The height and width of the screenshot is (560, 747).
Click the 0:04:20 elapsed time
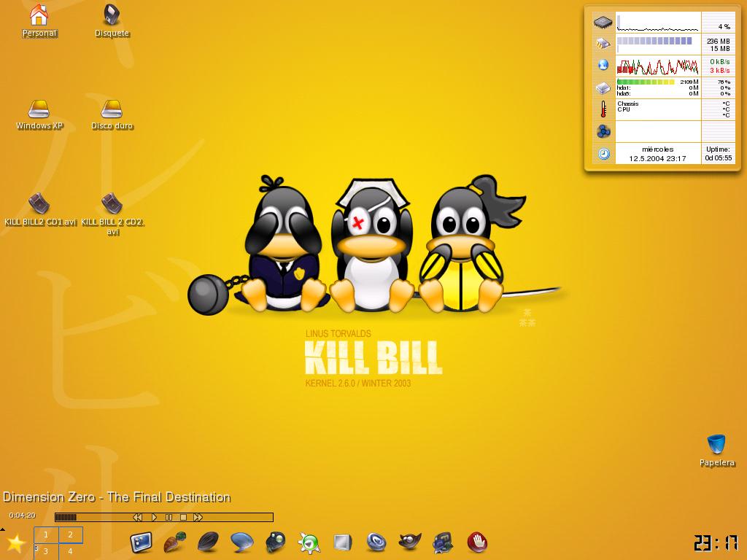tap(23, 516)
